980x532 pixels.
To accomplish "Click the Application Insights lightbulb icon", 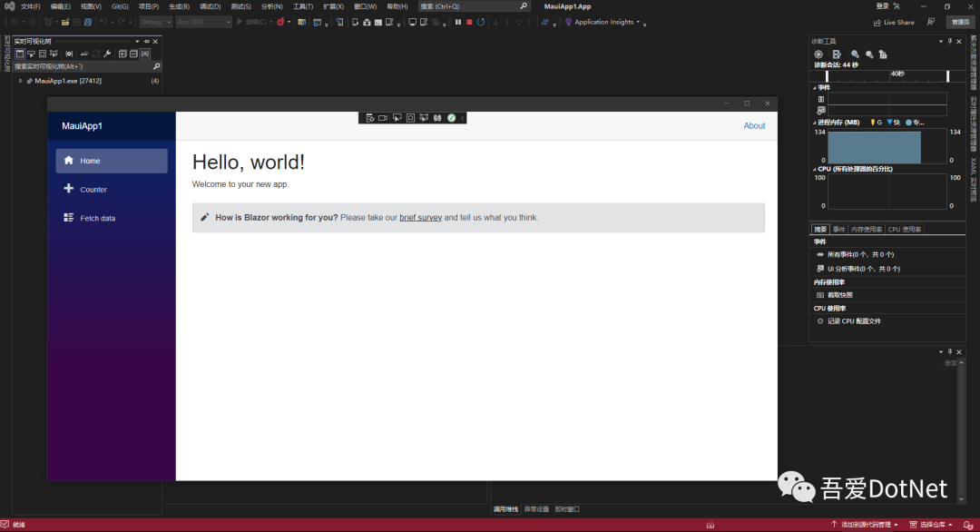I will pyautogui.click(x=568, y=22).
